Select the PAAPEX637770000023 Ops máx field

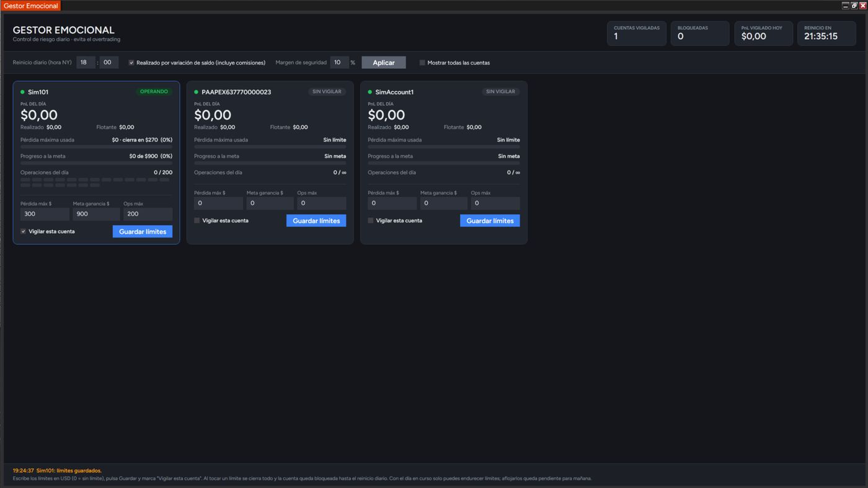click(321, 203)
